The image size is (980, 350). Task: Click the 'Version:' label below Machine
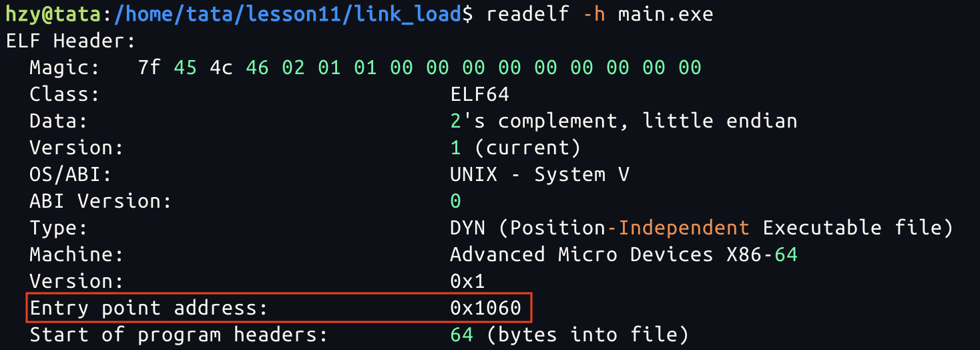point(77,281)
